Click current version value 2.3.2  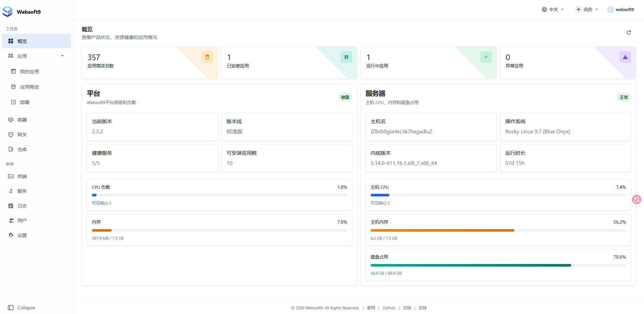97,132
